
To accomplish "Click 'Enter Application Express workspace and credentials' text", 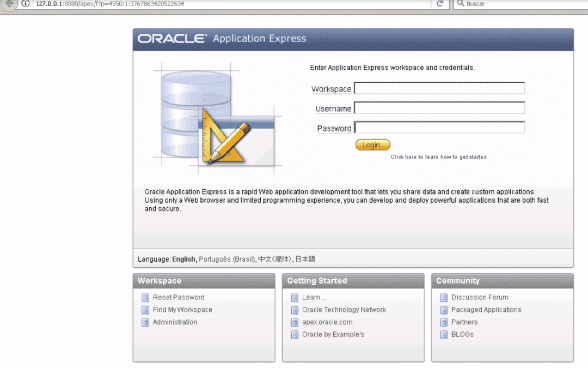I will [x=392, y=68].
